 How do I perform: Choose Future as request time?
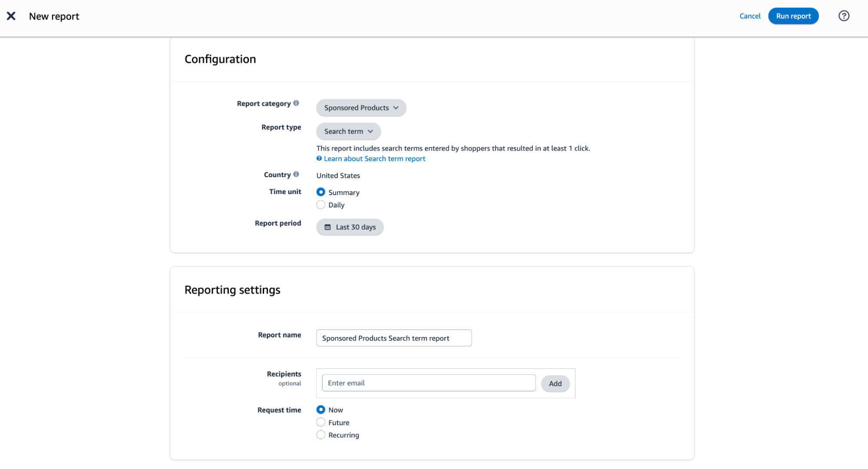coord(321,423)
